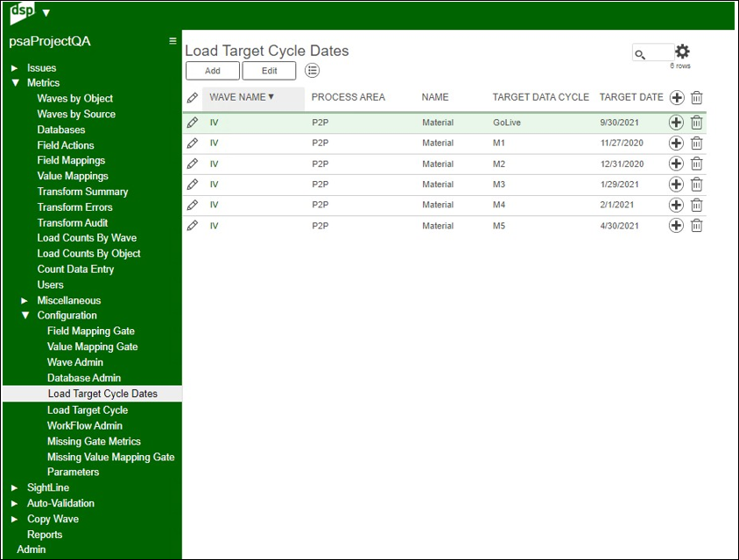Open Parameters configuration item

tap(73, 472)
